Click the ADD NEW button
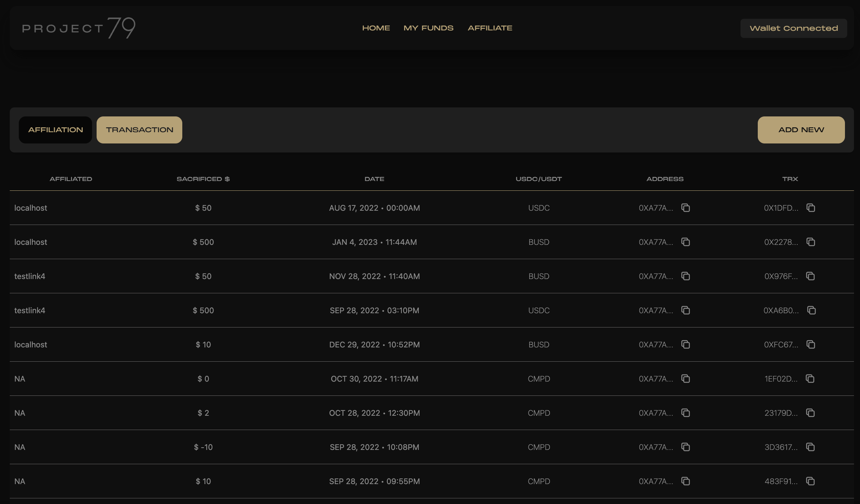Image resolution: width=860 pixels, height=504 pixels. coord(801,130)
